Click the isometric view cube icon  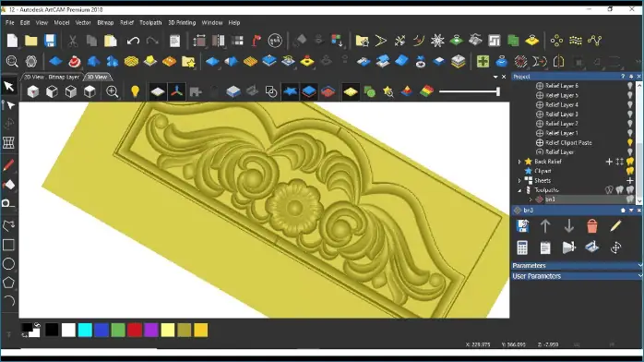(x=33, y=91)
